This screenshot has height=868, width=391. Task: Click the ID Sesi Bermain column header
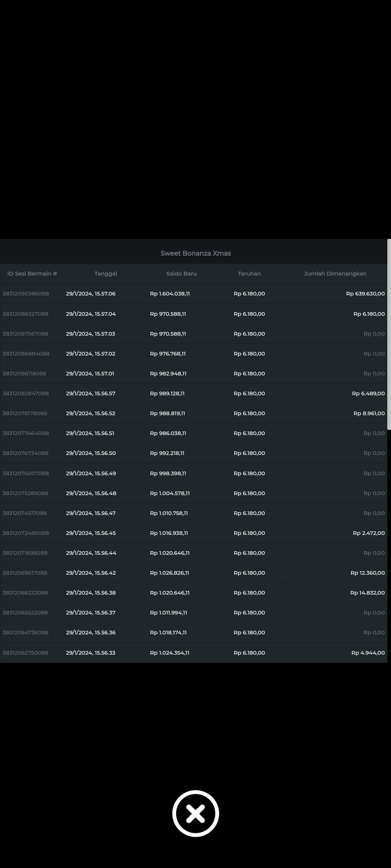32,274
